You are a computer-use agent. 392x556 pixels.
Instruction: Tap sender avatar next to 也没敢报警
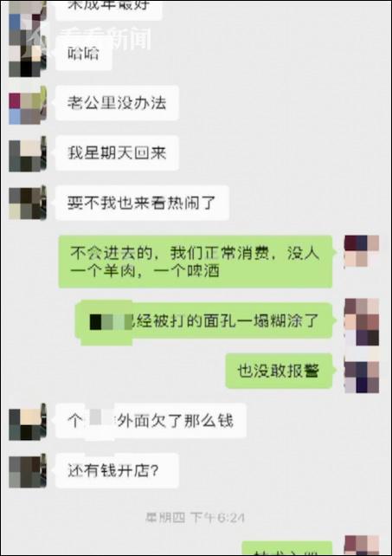coord(362,377)
